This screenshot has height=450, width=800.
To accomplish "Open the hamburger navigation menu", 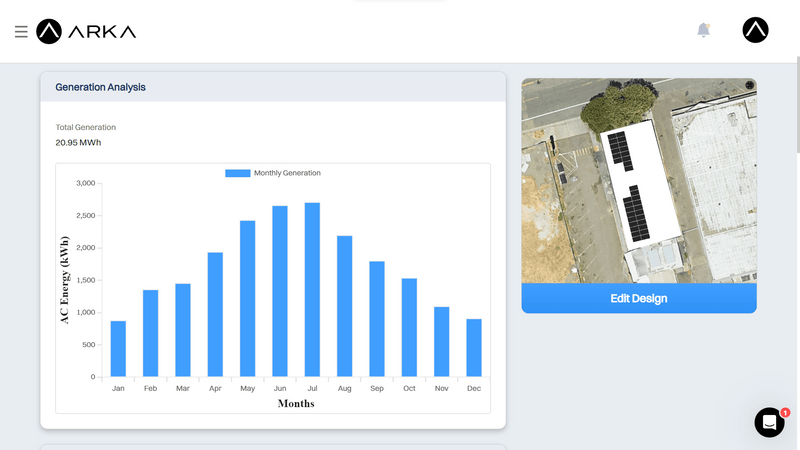I will [21, 32].
